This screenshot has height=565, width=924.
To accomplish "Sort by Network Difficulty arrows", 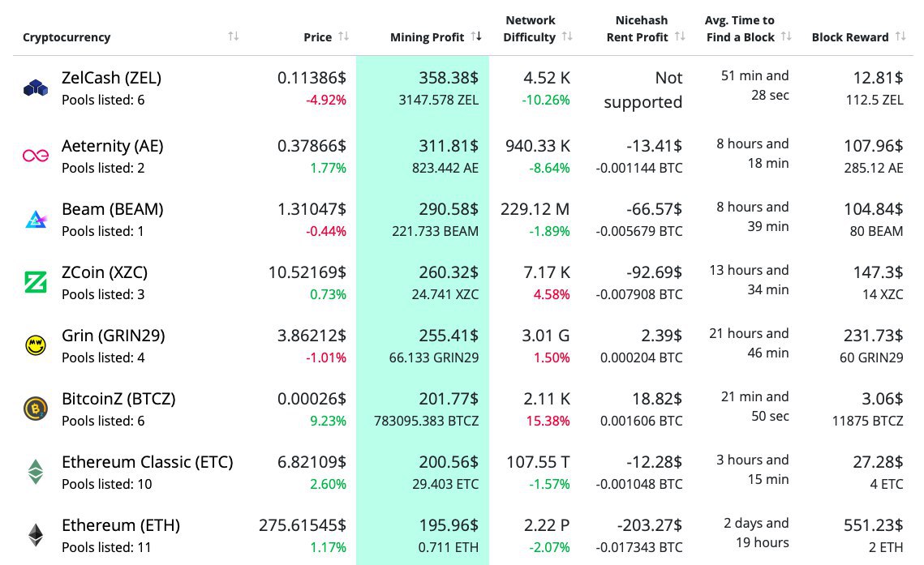I will (x=567, y=36).
